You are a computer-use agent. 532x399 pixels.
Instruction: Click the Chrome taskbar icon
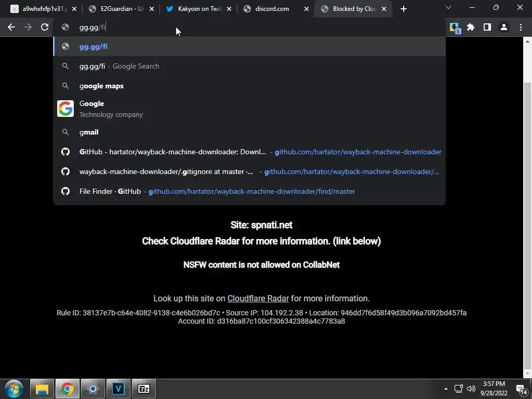click(x=67, y=389)
